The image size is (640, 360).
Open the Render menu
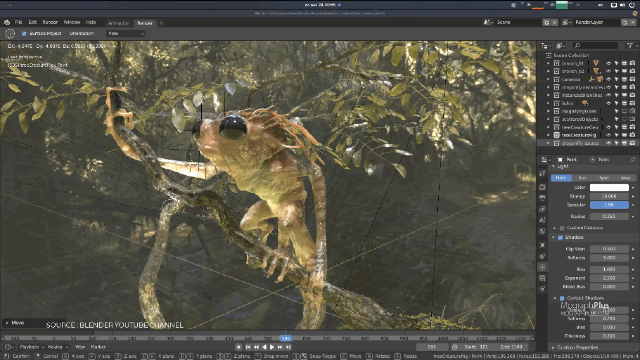50,22
